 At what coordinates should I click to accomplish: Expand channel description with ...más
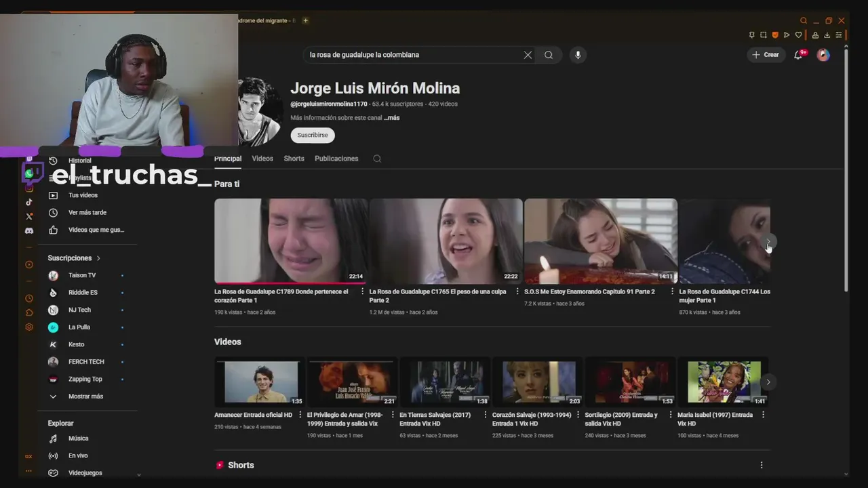click(391, 118)
